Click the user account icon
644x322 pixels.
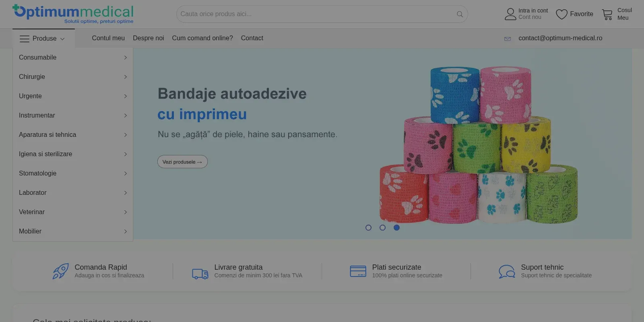click(510, 14)
